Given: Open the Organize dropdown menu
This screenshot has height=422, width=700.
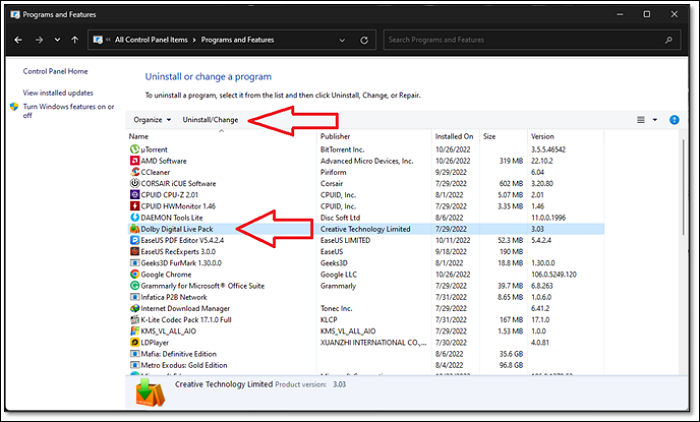Looking at the screenshot, I should click(x=152, y=120).
